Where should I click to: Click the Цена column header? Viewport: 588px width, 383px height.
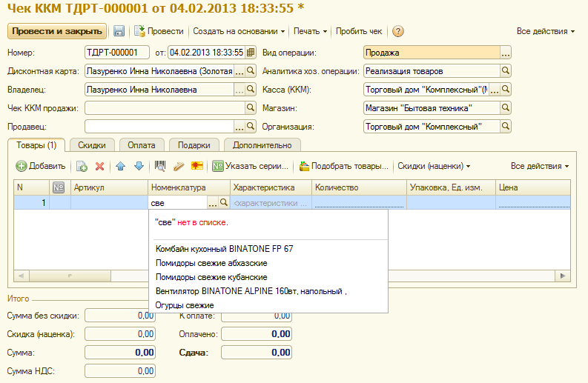tap(533, 187)
